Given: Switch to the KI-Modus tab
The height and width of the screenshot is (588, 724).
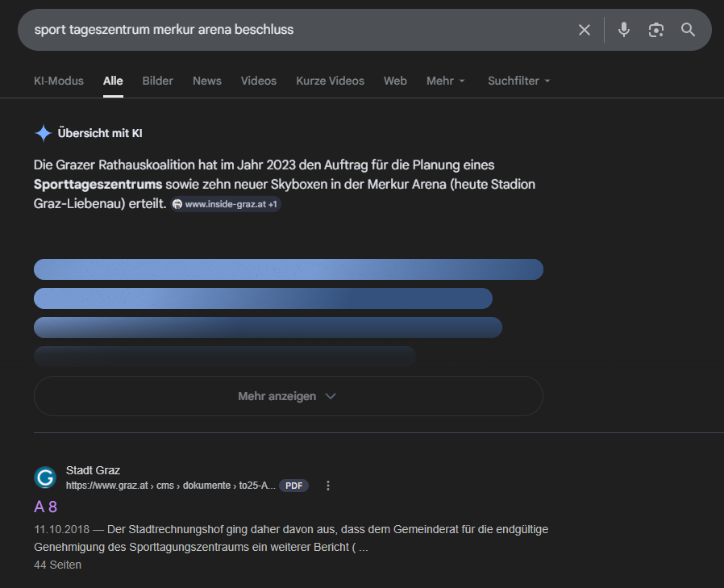Looking at the screenshot, I should click(x=59, y=81).
